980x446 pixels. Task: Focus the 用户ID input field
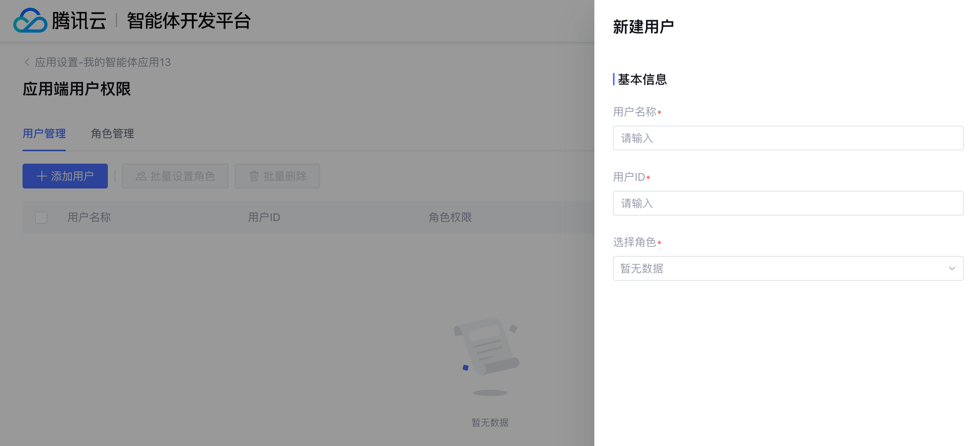click(x=788, y=203)
